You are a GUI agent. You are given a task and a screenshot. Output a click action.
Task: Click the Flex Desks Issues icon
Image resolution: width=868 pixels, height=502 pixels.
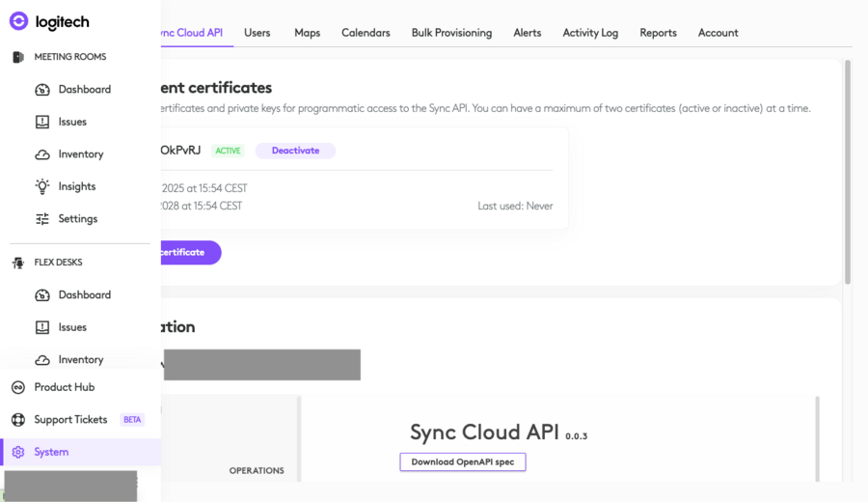[42, 327]
